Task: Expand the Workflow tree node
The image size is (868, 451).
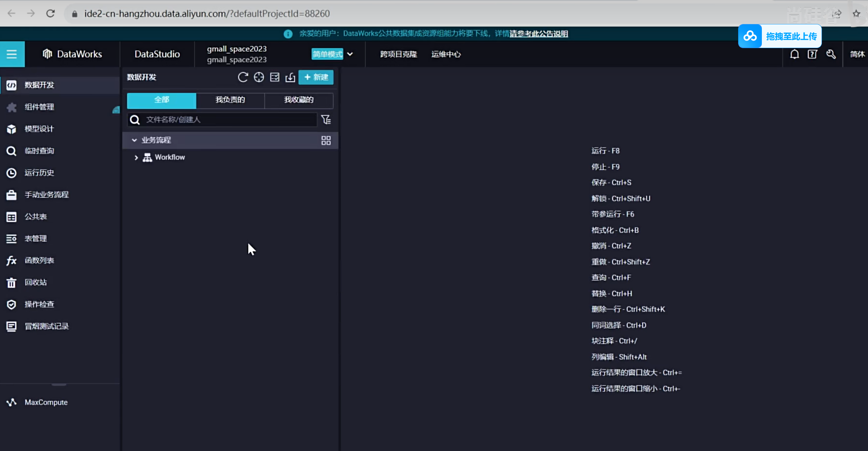Action: [136, 157]
